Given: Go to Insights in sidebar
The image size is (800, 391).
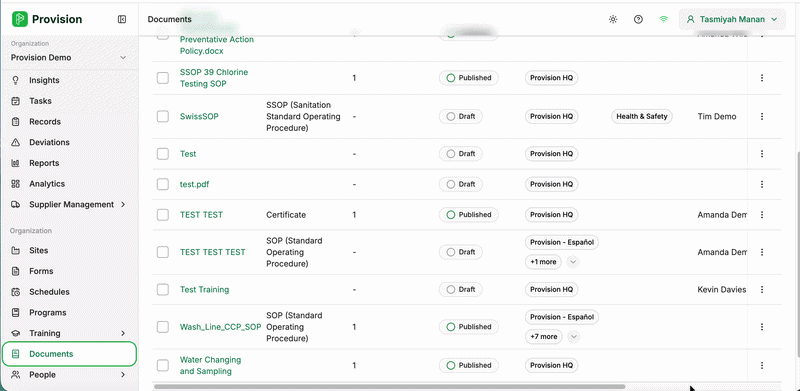Looking at the screenshot, I should pyautogui.click(x=44, y=80).
